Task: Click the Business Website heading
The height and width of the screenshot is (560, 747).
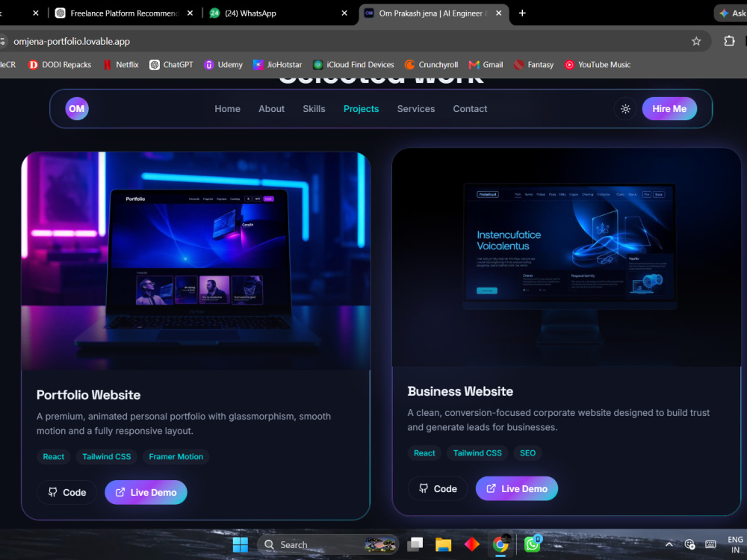Action: tap(460, 391)
